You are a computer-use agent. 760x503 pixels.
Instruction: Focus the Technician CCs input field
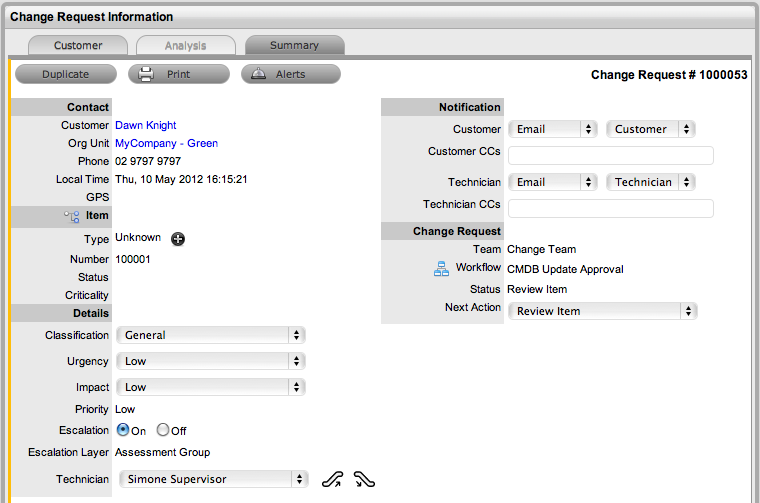coord(611,208)
